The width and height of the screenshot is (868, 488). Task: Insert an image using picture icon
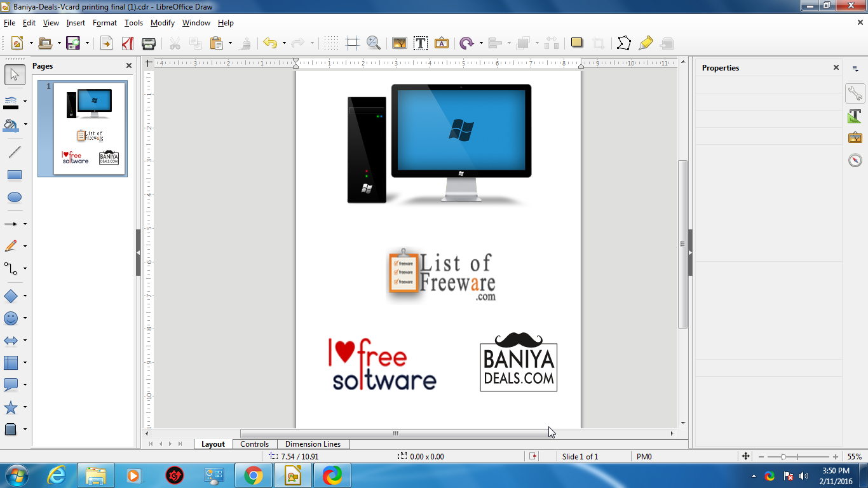coord(399,43)
